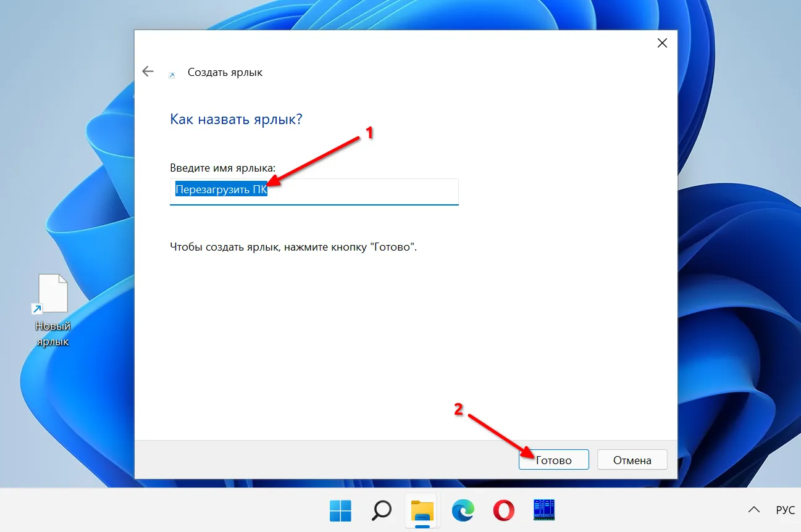This screenshot has width=801, height=532.
Task: Launch Microsoft Edge from the taskbar
Action: point(463,510)
